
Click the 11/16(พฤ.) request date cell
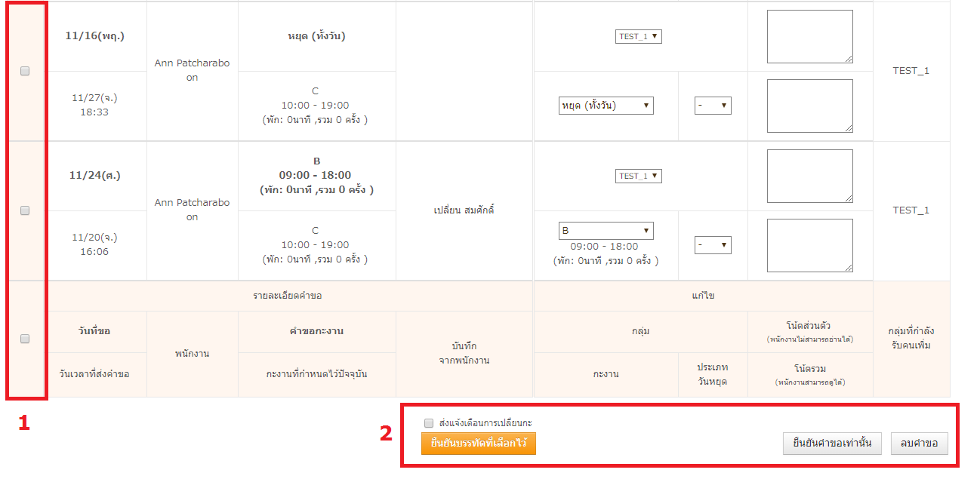[x=97, y=35]
